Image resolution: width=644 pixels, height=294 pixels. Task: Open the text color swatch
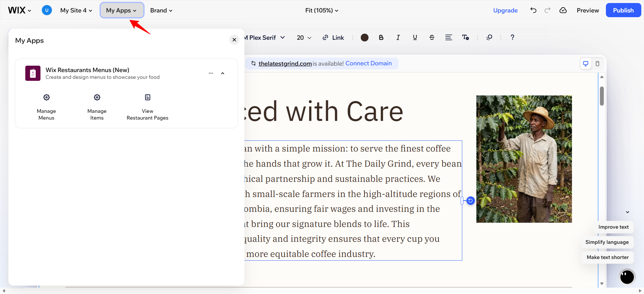364,37
